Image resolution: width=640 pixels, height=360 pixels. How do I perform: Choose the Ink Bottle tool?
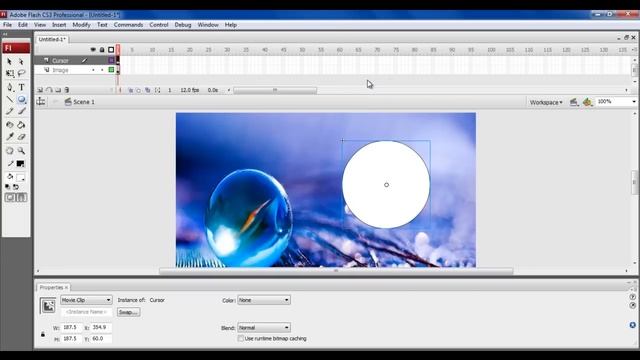click(9, 125)
